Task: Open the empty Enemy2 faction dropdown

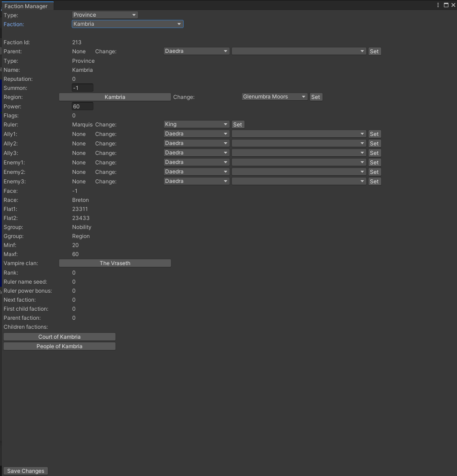Action: (299, 172)
